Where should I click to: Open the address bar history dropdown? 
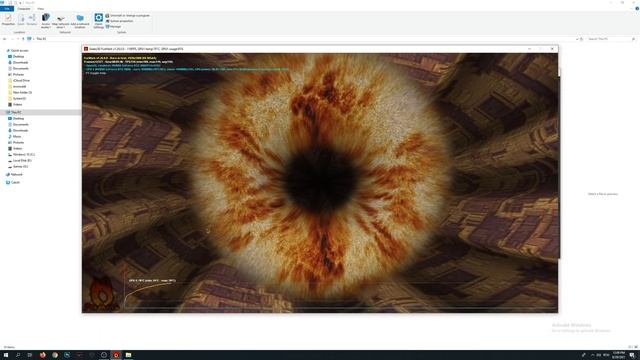click(x=577, y=39)
